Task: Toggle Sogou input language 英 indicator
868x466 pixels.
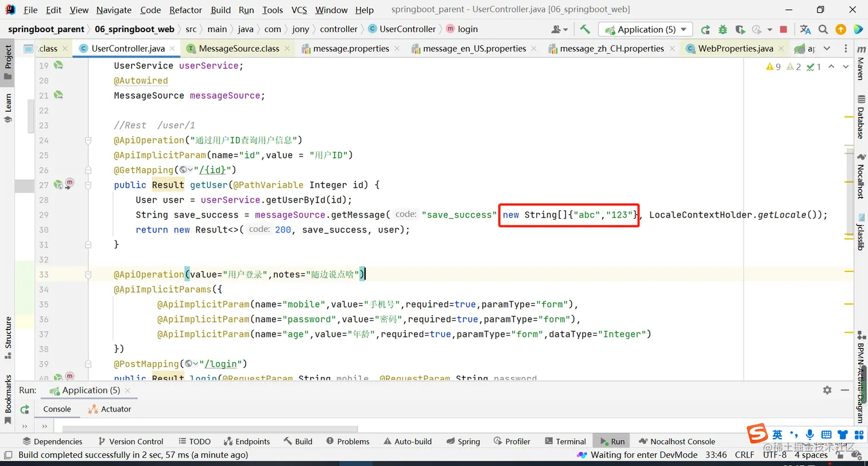Action: [x=777, y=434]
